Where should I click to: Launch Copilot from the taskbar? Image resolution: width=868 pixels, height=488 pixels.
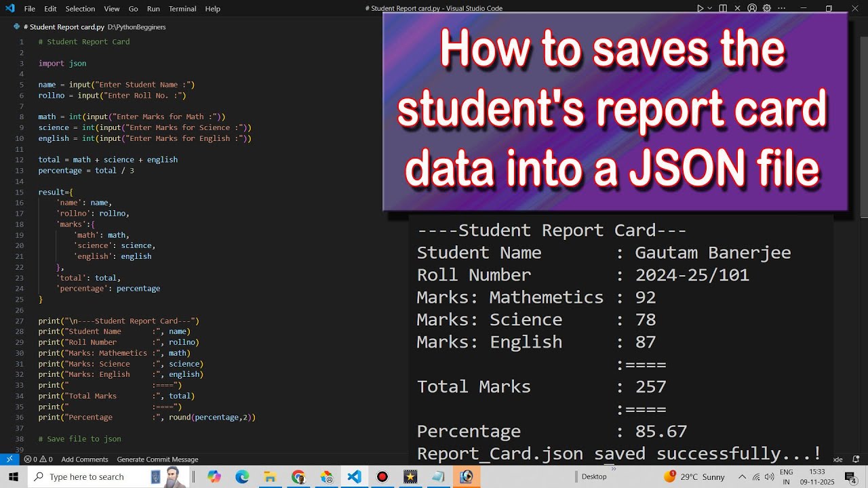(214, 476)
